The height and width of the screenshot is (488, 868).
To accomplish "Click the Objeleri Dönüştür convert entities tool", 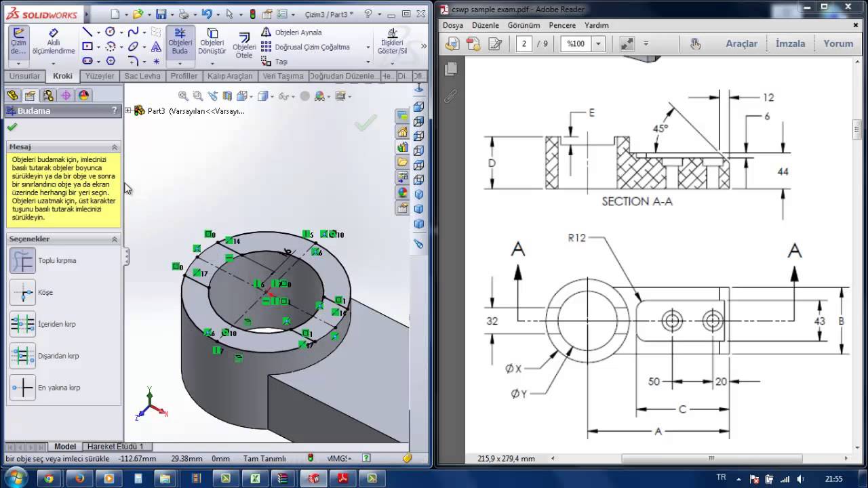I will click(212, 42).
